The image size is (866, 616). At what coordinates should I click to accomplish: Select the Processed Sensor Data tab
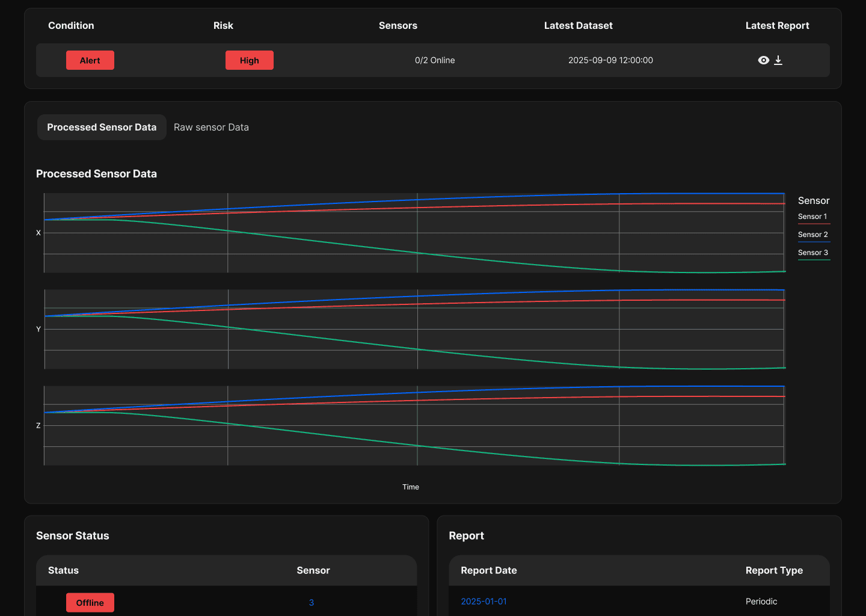(x=102, y=128)
